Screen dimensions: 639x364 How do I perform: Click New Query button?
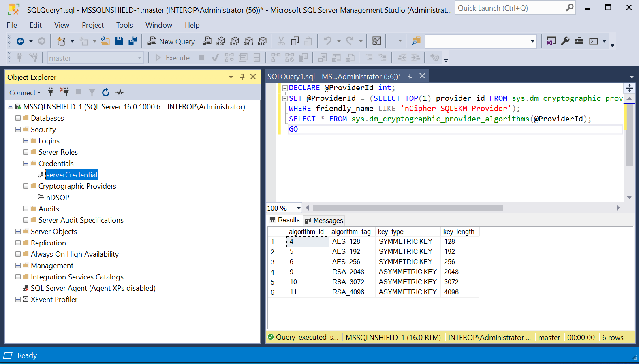[172, 41]
